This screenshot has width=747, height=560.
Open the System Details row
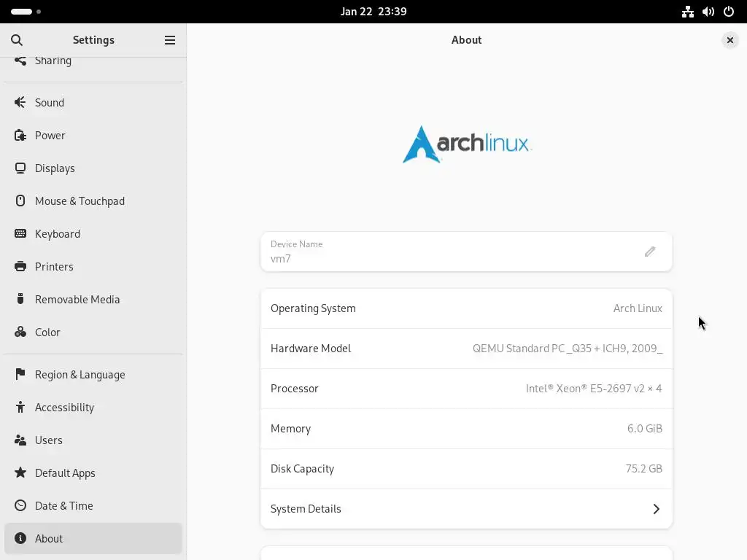point(466,509)
